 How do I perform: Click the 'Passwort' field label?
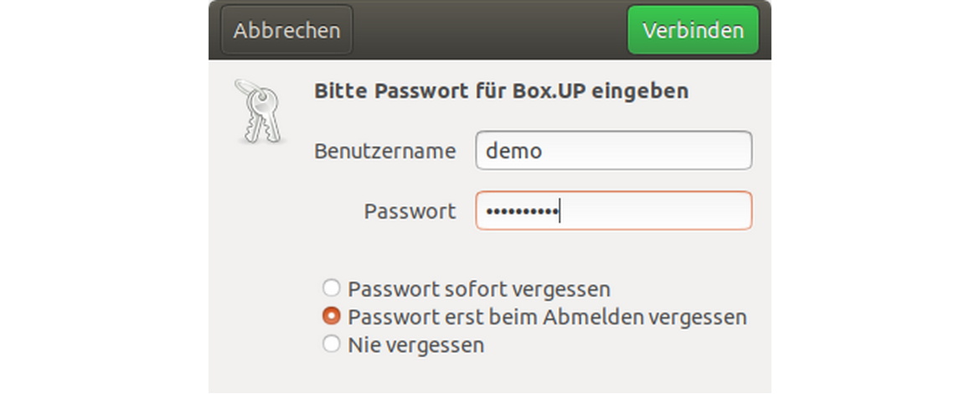click(410, 211)
